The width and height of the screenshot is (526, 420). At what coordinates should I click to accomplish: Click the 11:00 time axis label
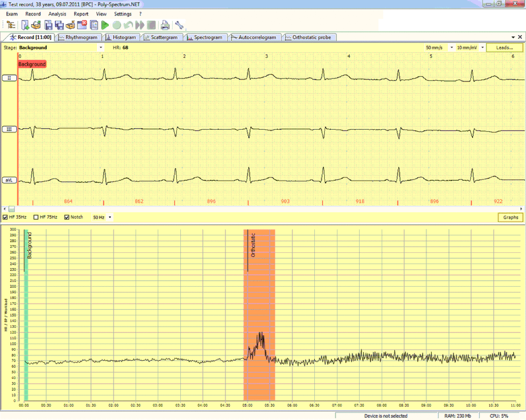(515, 405)
